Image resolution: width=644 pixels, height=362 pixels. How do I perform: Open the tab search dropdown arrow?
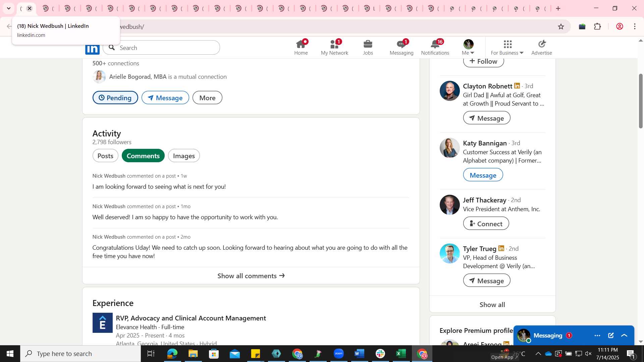click(x=9, y=8)
